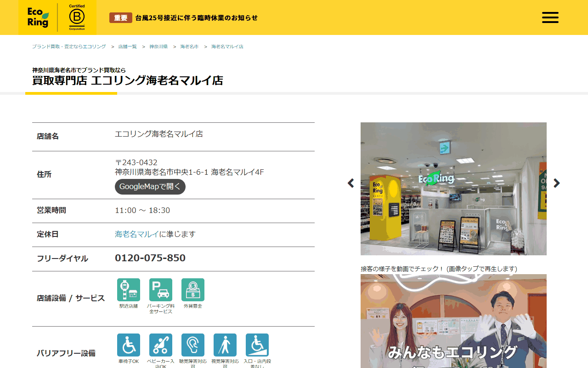588x368 pixels.
Task: Go to ブランド買取・査定ならエコリング breadcrumb
Action: click(69, 47)
